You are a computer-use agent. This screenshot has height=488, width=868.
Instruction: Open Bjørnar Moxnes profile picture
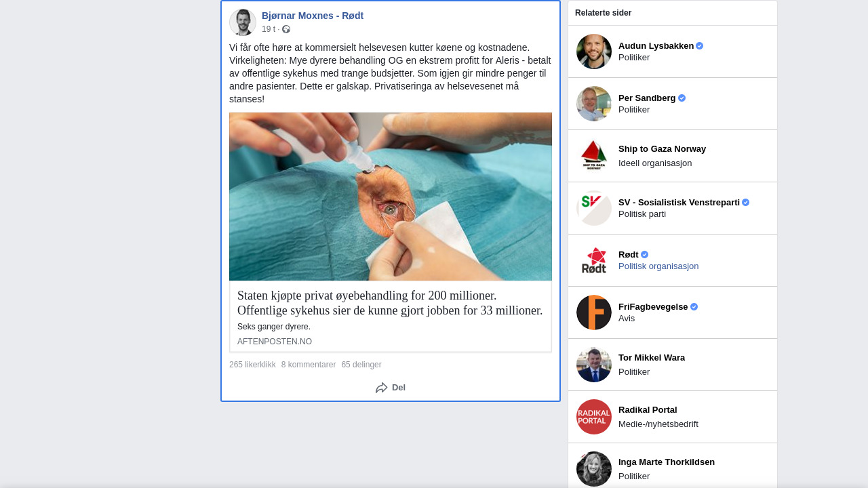pyautogui.click(x=243, y=22)
